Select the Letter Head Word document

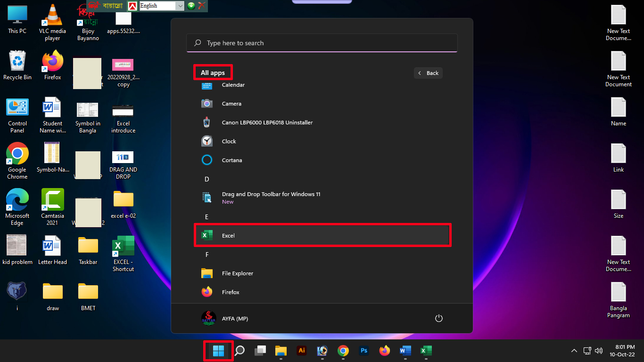[53, 250]
